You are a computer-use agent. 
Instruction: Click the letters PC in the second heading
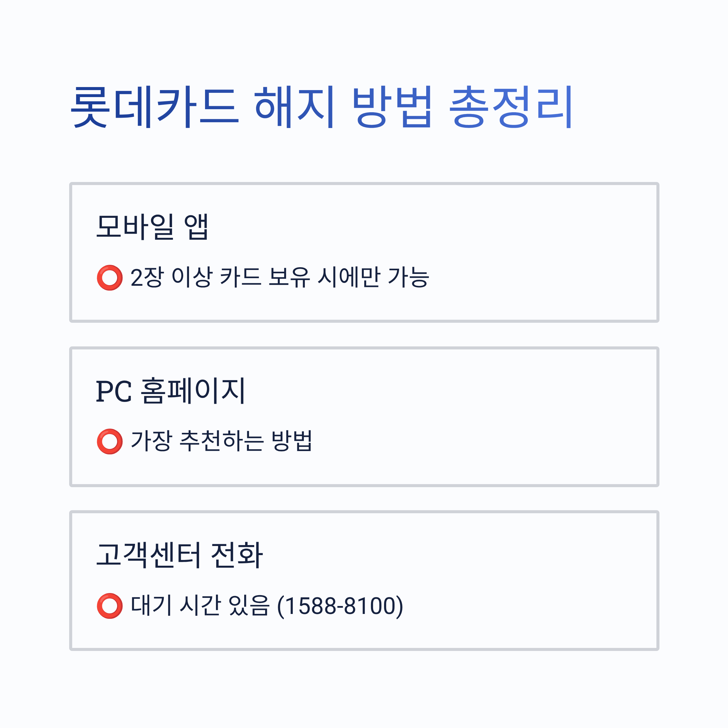click(x=114, y=391)
